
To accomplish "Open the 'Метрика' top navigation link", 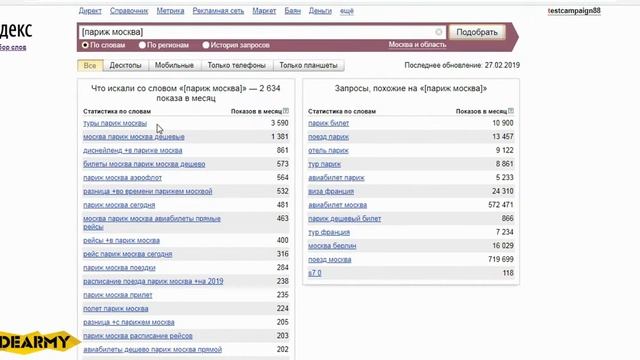I will click(170, 11).
